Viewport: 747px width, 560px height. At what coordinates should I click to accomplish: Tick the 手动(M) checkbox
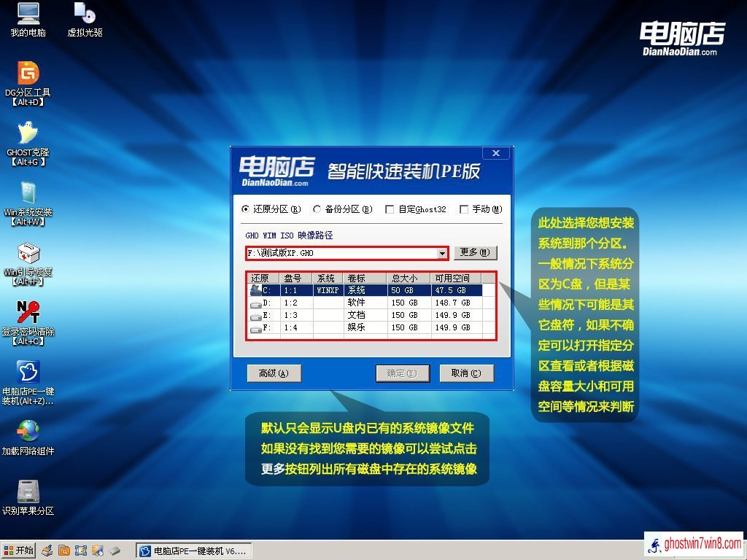(464, 209)
